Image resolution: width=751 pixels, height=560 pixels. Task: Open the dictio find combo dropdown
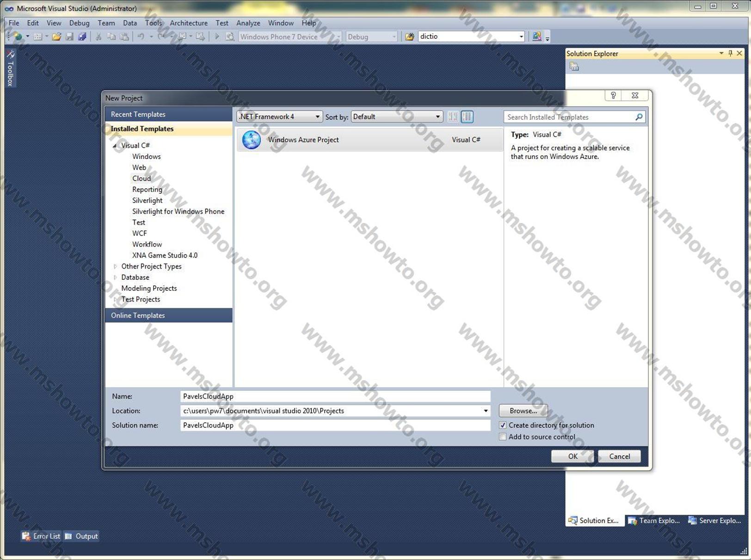coord(521,37)
